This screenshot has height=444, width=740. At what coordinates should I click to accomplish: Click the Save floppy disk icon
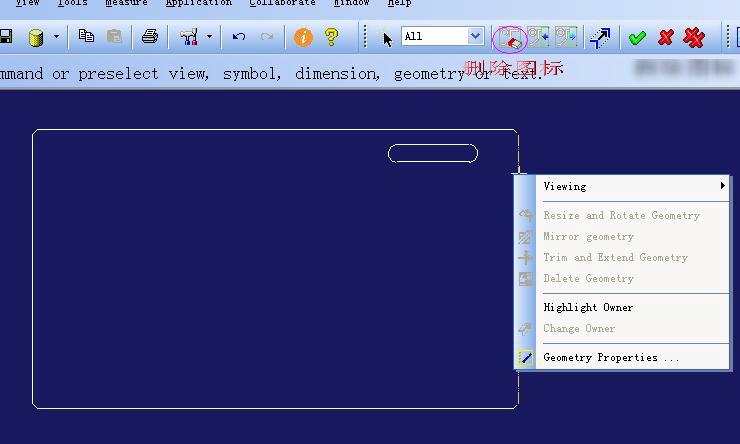coord(5,36)
